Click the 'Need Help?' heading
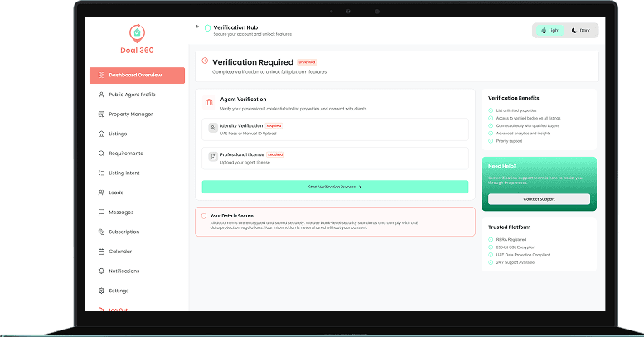 [502, 166]
